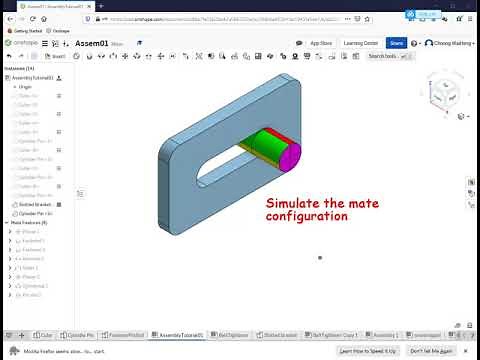
Task: Collapse the Mate Features section
Action: (x=7, y=222)
